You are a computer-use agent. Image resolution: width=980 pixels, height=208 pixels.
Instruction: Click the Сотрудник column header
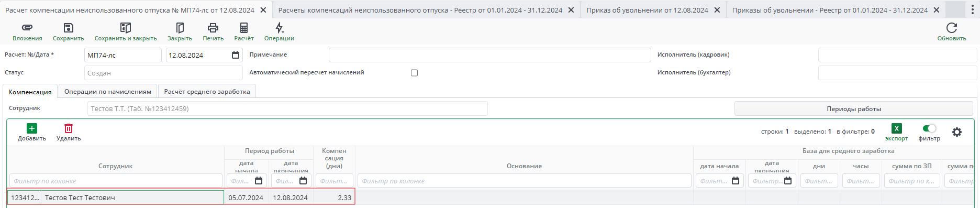point(116,166)
